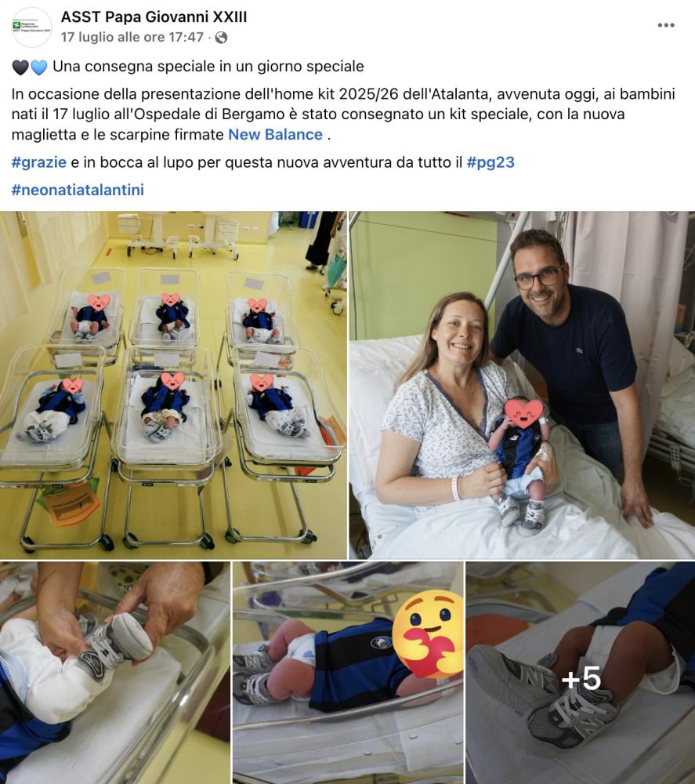The width and height of the screenshot is (695, 784).
Task: Open the #grazie hashtag
Action: 39,162
